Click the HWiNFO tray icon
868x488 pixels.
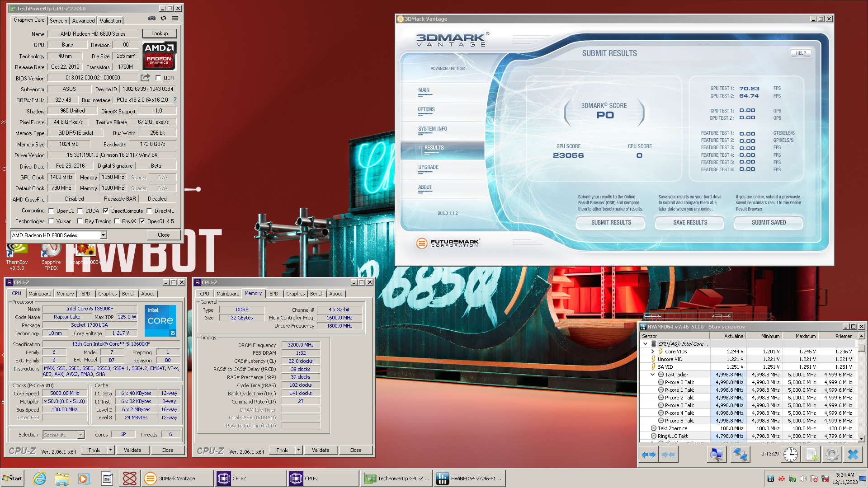771,479
